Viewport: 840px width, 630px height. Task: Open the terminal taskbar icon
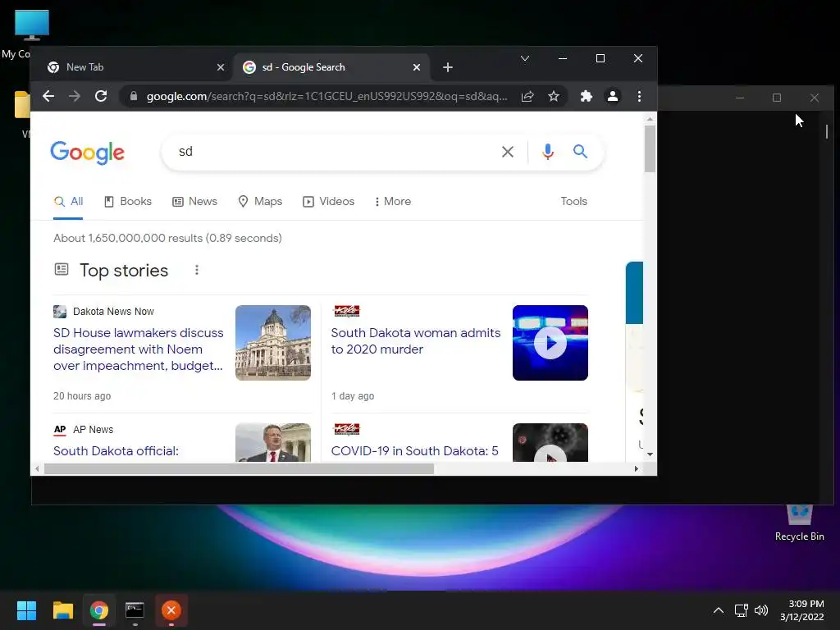(x=135, y=610)
